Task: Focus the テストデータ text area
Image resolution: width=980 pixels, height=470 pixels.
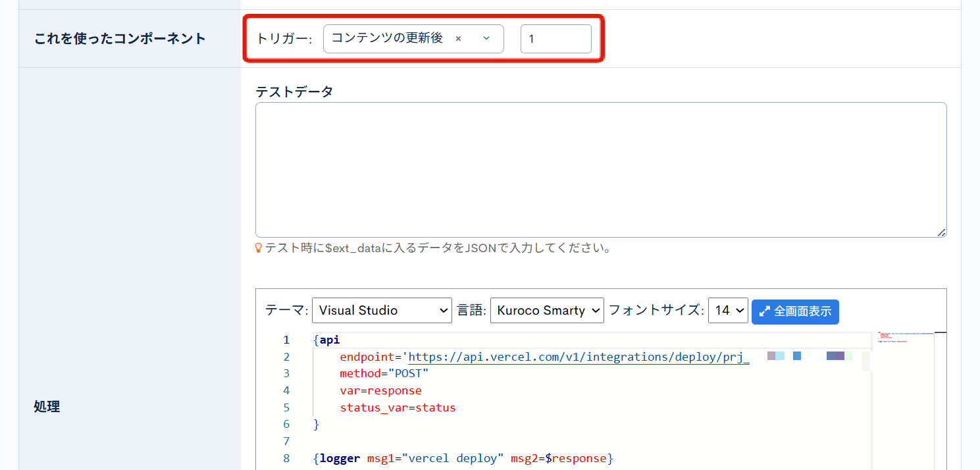Action: coord(600,169)
